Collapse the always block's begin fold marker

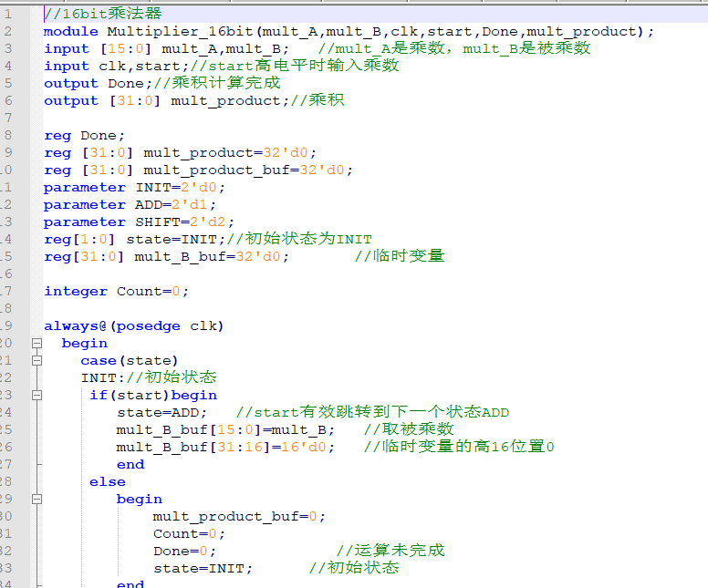(x=37, y=344)
